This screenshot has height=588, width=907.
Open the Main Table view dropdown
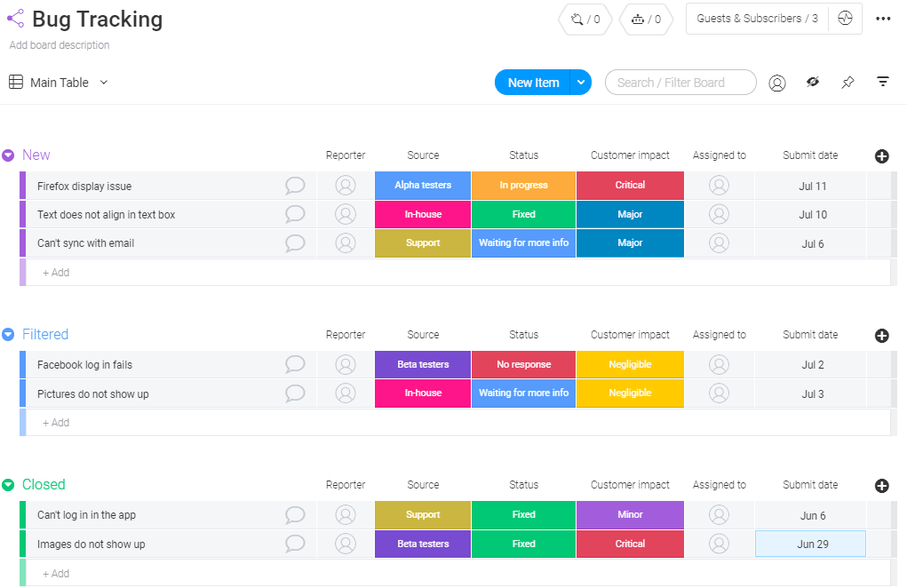coord(104,82)
